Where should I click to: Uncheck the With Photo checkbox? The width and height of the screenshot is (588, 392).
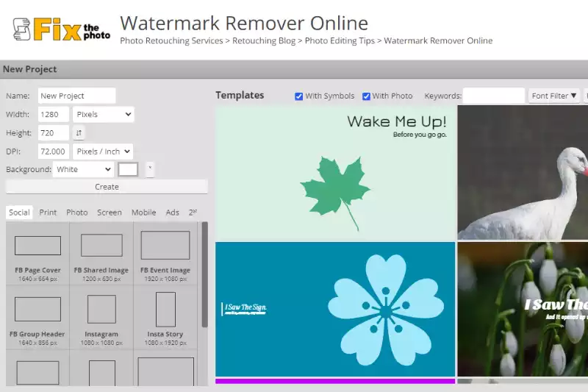click(366, 96)
